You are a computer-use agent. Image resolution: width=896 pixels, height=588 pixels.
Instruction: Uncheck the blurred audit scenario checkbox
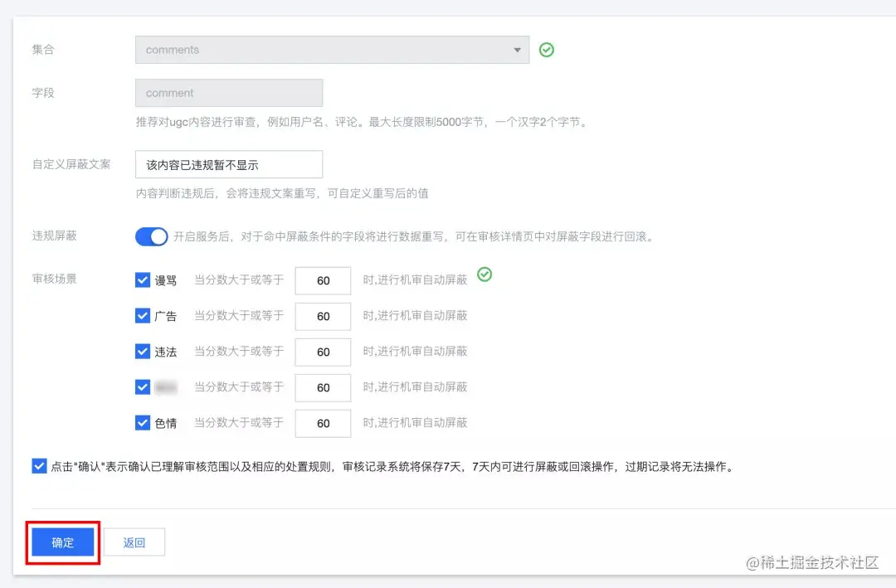coord(142,387)
